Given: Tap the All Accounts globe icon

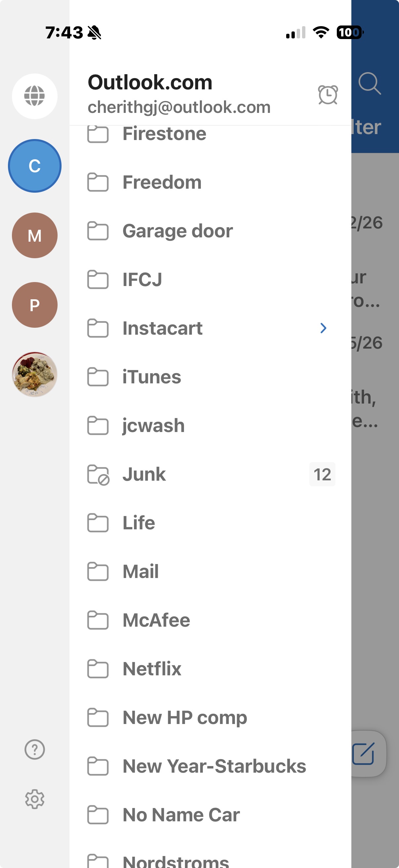Looking at the screenshot, I should click(35, 96).
